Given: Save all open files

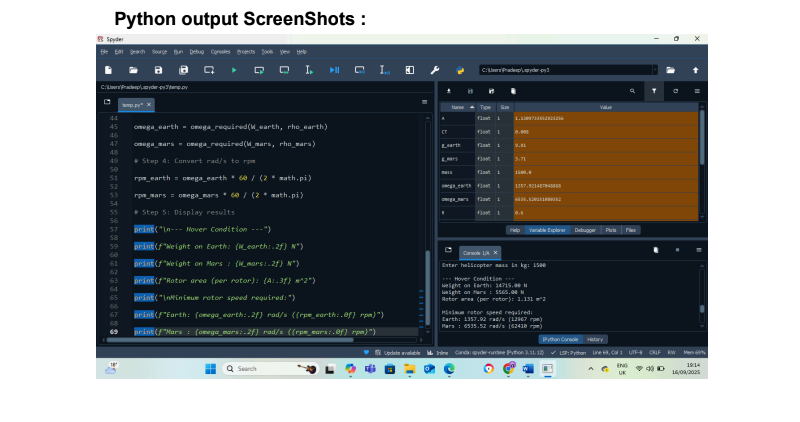Looking at the screenshot, I should [x=184, y=70].
